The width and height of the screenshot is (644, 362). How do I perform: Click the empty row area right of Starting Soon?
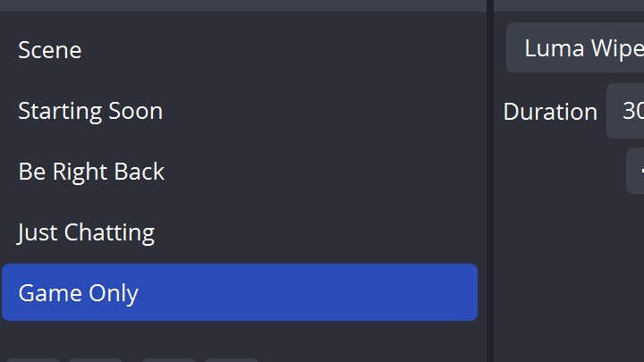coord(340,111)
